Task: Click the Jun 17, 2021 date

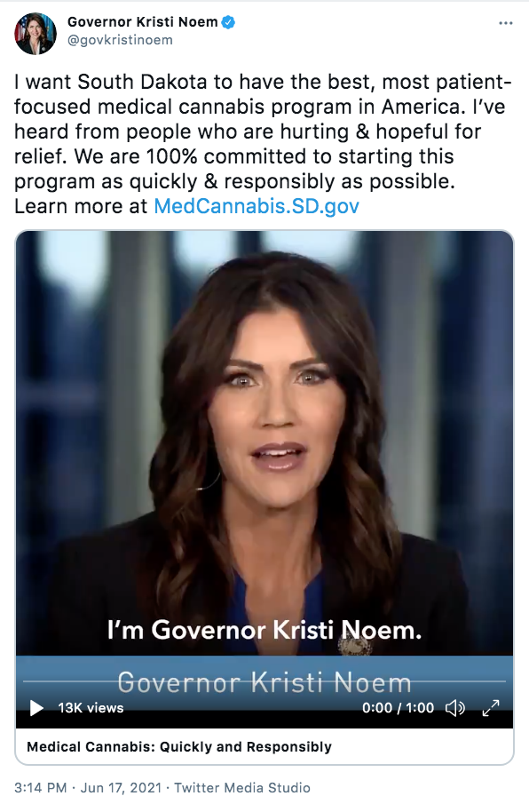Action: click(x=121, y=788)
